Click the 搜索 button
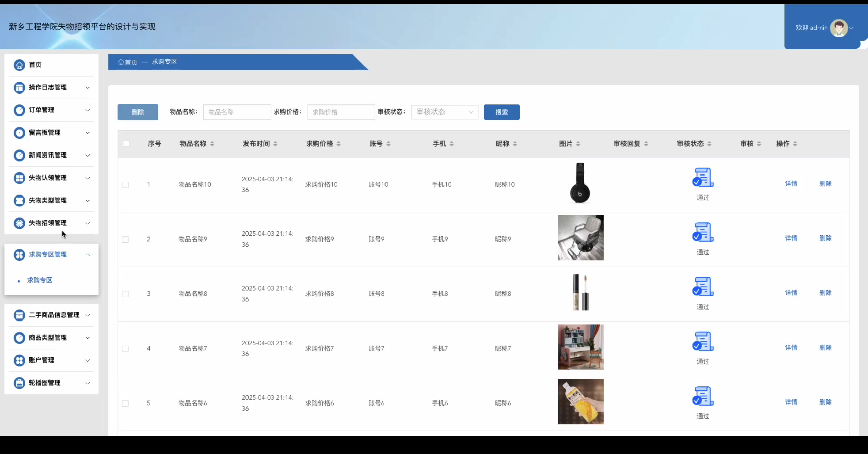This screenshot has width=868, height=454. (x=501, y=112)
